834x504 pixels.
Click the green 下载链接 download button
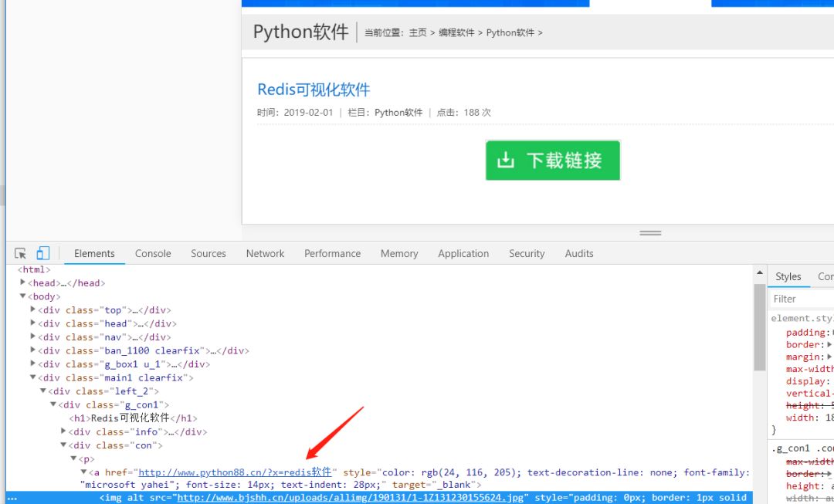553,160
